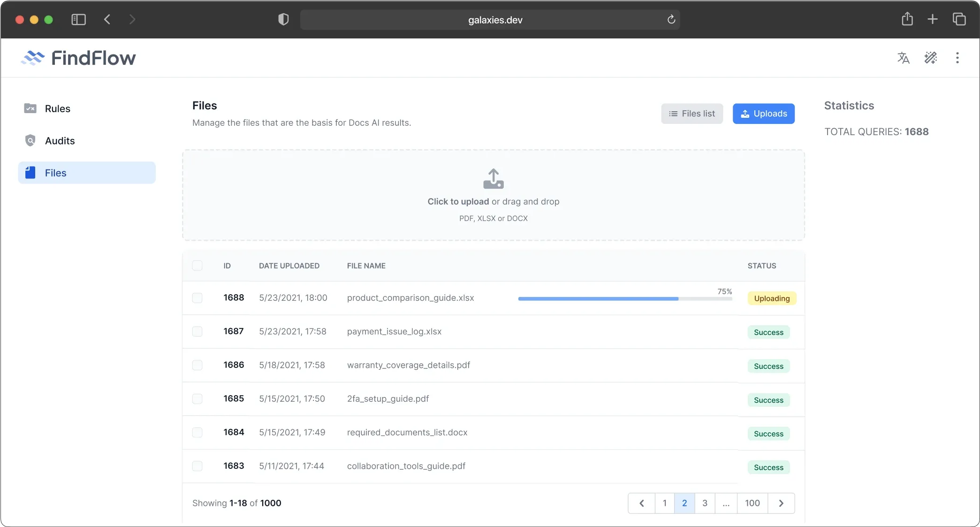Toggle the select-all checkbox in table header
980x527 pixels.
click(198, 265)
